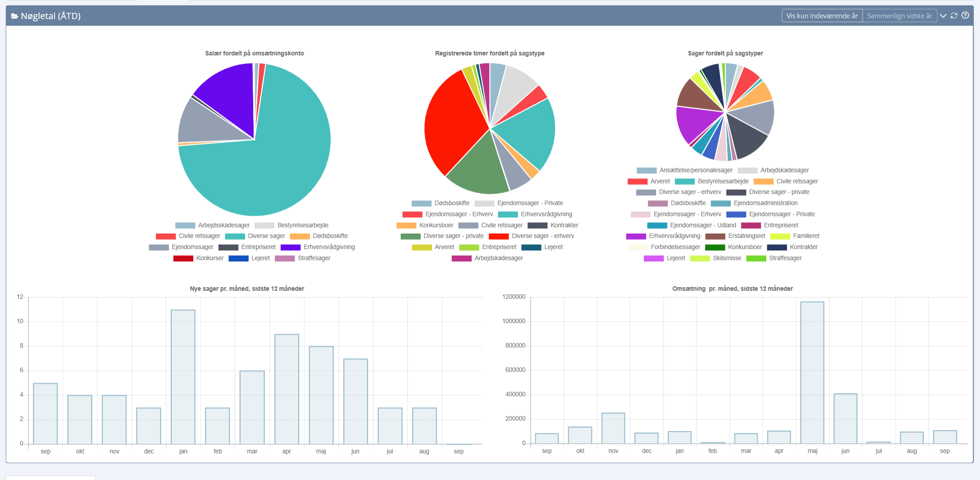Viewport: 980px width, 480px height.
Task: Open the help question mark icon
Action: point(965,16)
